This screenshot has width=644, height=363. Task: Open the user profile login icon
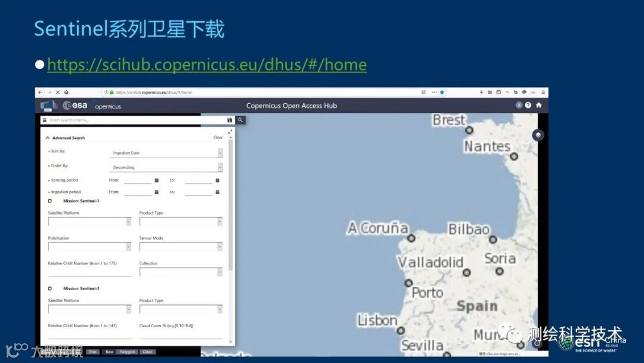(x=519, y=105)
